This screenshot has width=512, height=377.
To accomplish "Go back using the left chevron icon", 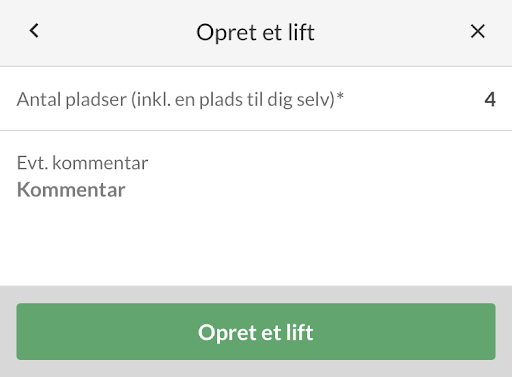I will click(34, 31).
